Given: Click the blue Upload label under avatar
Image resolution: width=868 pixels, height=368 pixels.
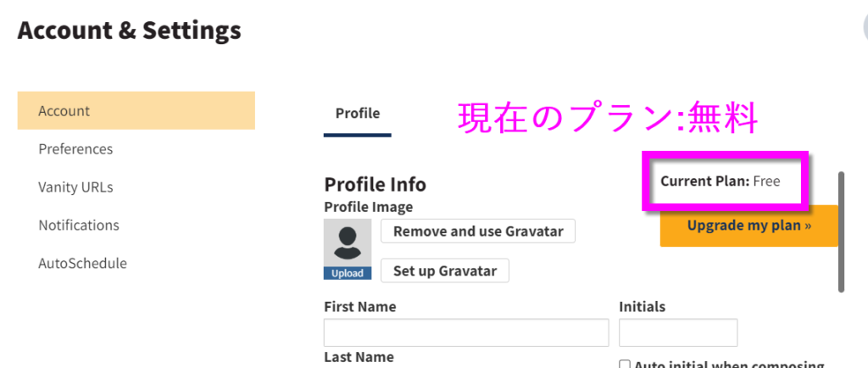Looking at the screenshot, I should point(347,273).
